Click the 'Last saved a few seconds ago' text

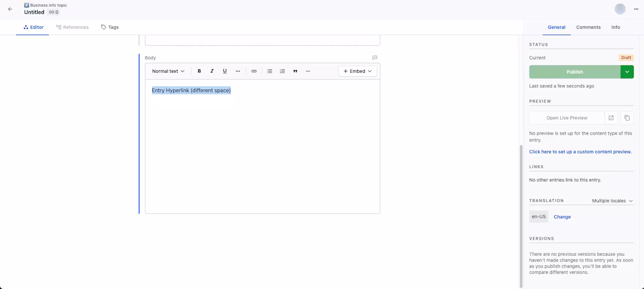(x=562, y=86)
